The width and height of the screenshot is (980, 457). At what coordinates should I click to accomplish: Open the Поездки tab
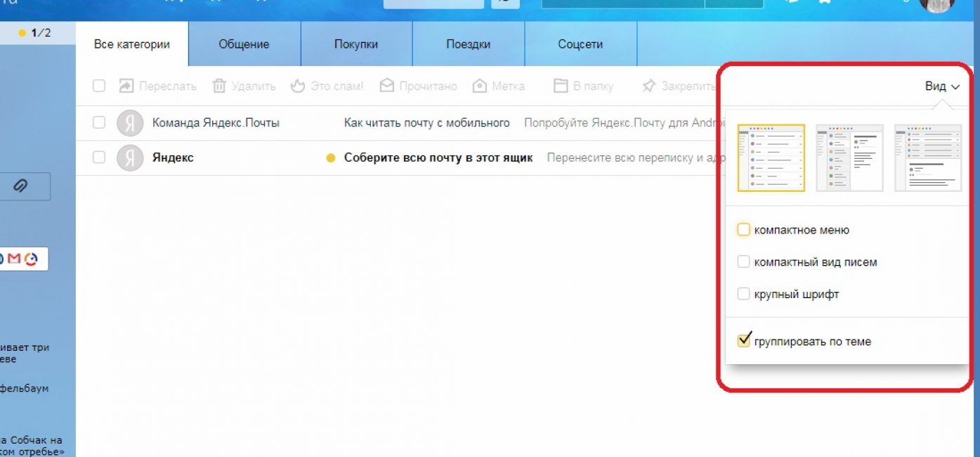click(x=469, y=44)
